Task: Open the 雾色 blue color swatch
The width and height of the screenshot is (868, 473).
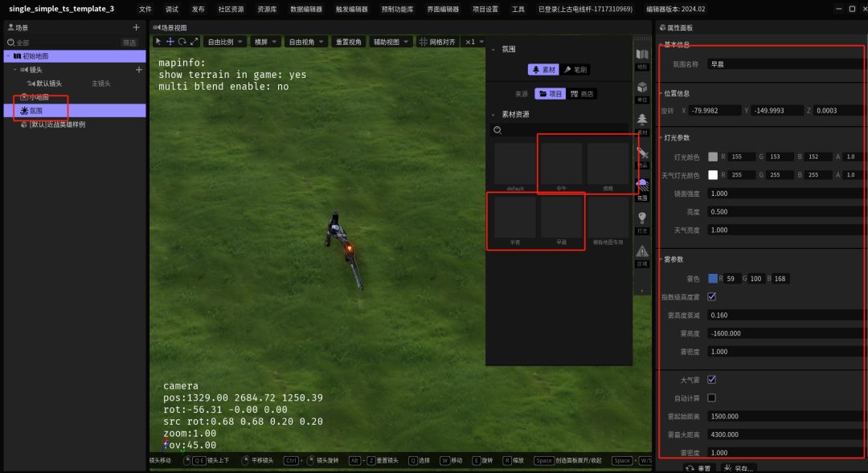Action: point(713,279)
